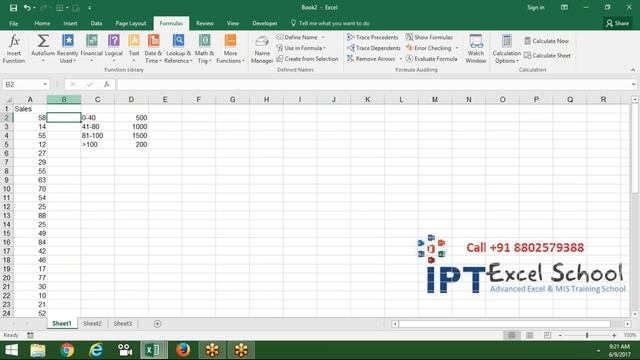Expand Remove Arrows dropdown arrow
Viewport: 640px width, 360px height.
pyautogui.click(x=400, y=59)
